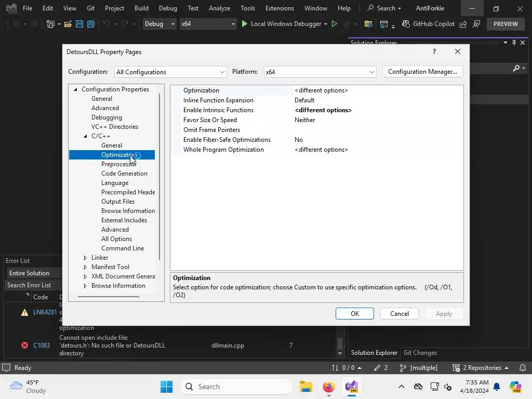Click OK in Property Pages dialog

pos(354,313)
